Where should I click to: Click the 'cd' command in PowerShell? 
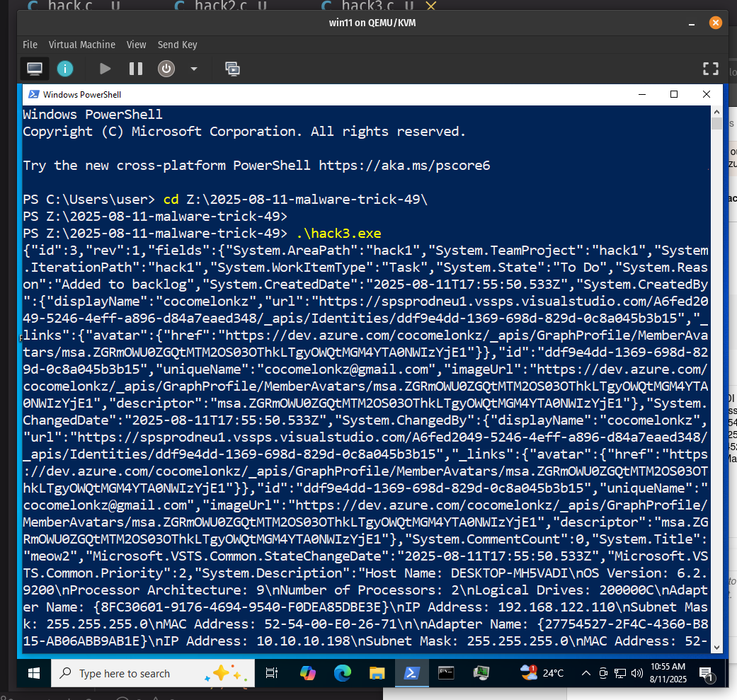pyautogui.click(x=171, y=199)
